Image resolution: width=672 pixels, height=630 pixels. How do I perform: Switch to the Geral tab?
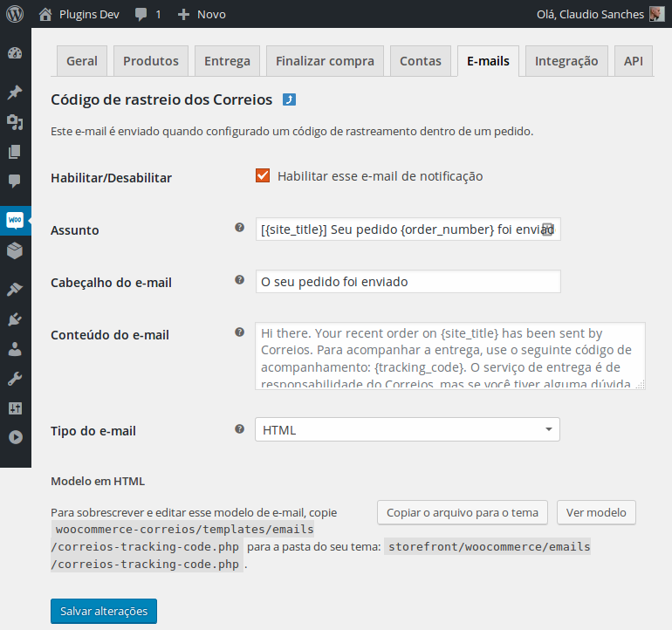(82, 61)
